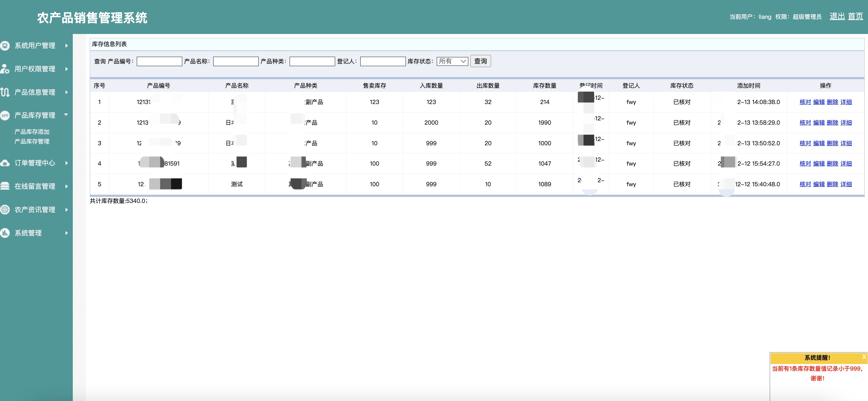Click the 库存数量 value 1990
This screenshot has height=401, width=868.
(544, 123)
